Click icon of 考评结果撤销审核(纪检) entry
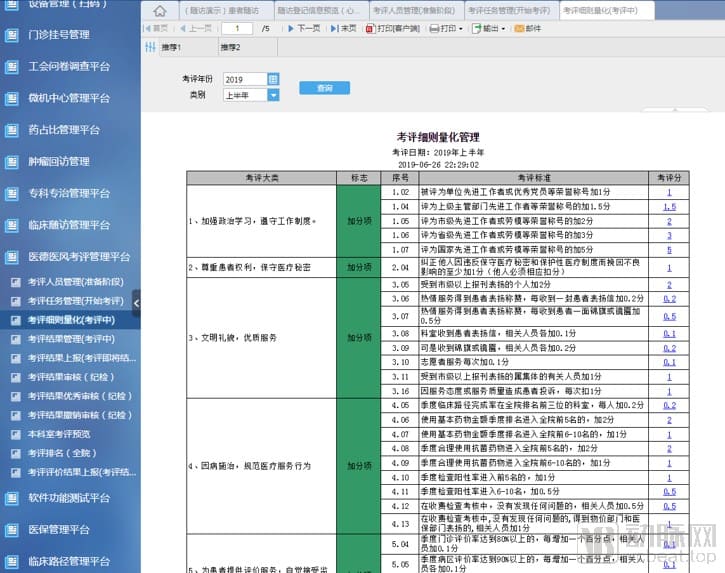725x573 pixels. click(x=16, y=415)
